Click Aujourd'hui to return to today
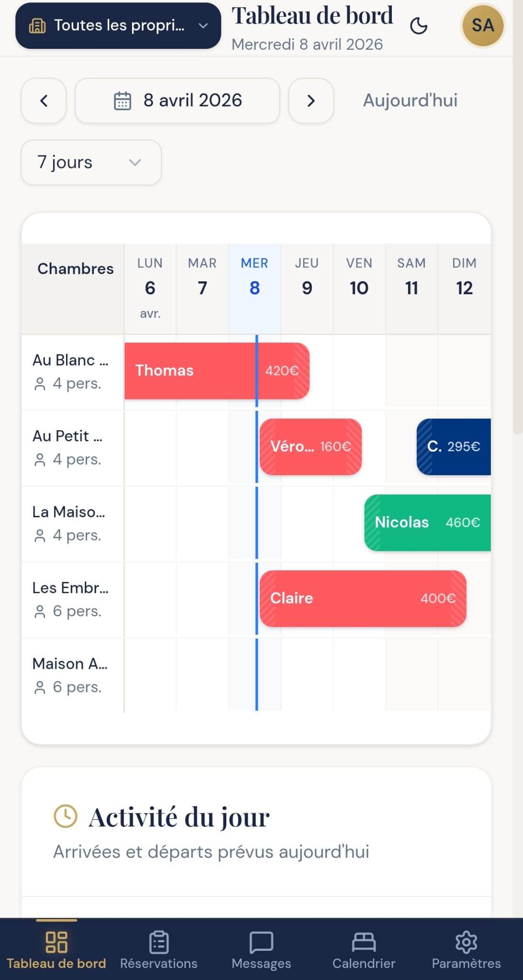523x980 pixels. point(410,100)
